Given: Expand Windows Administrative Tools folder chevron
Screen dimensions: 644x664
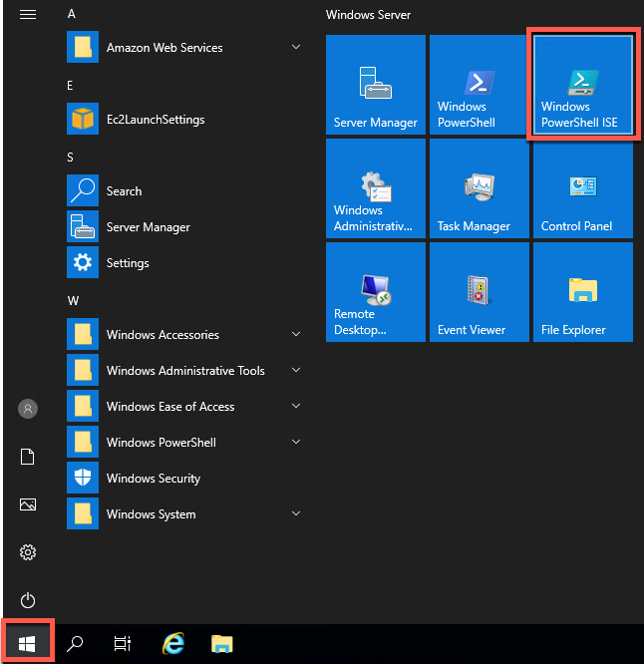Looking at the screenshot, I should point(296,370).
